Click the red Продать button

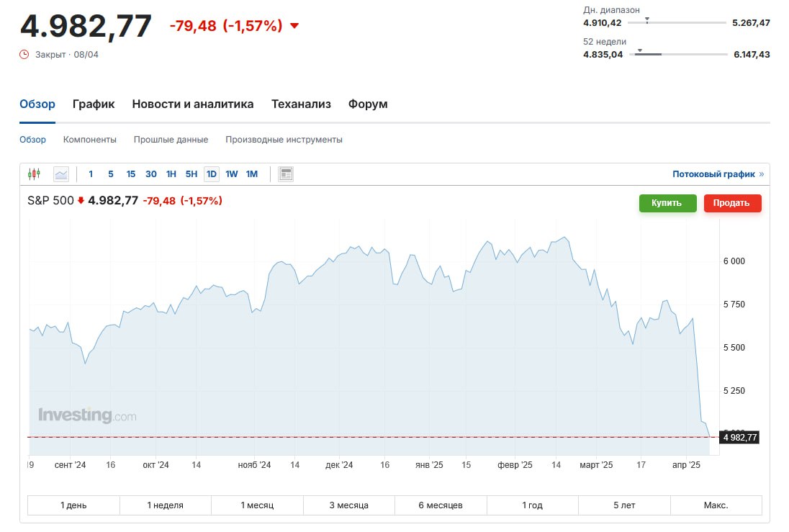point(732,203)
